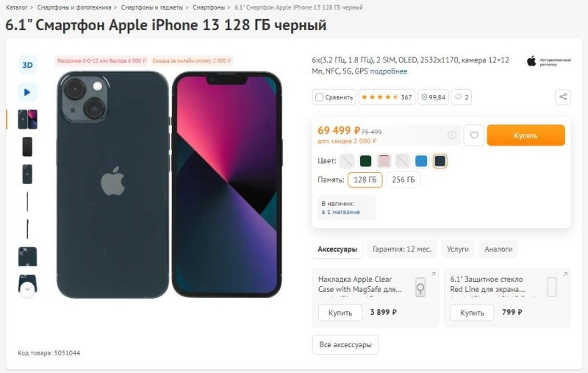This screenshot has width=588, height=373.
Task: Choose the green color swatch
Action: pos(365,161)
